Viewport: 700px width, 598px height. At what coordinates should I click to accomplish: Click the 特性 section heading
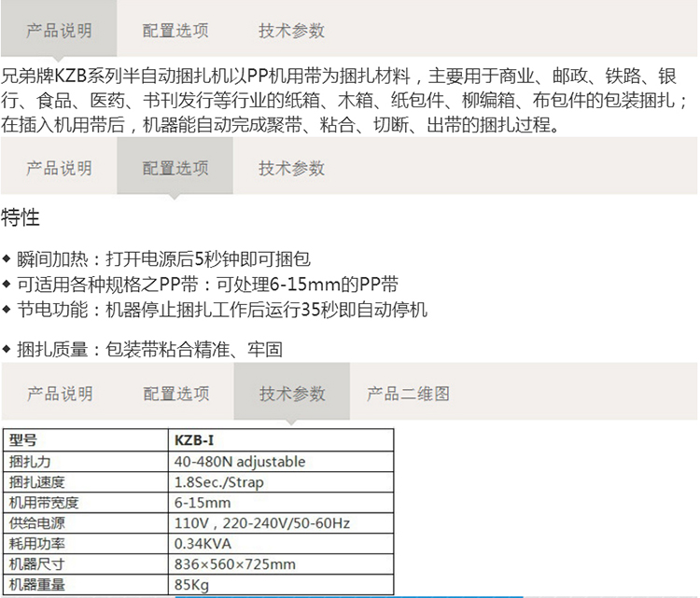tap(21, 219)
